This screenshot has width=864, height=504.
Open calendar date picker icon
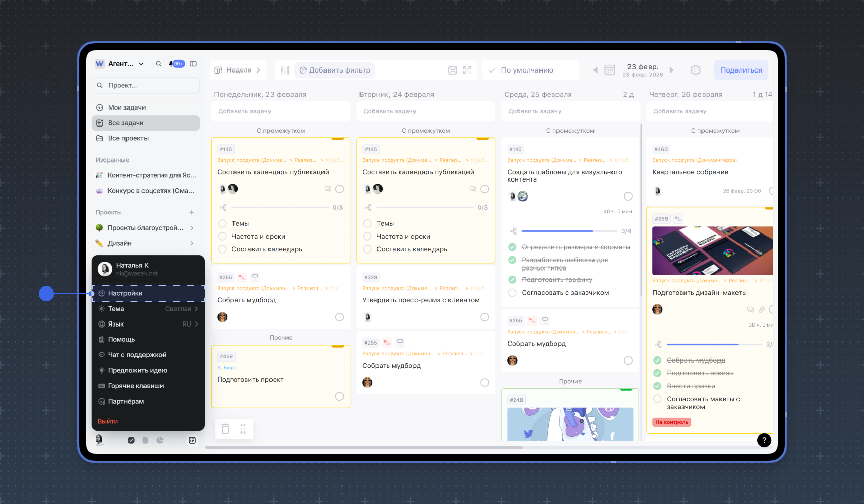(x=609, y=70)
